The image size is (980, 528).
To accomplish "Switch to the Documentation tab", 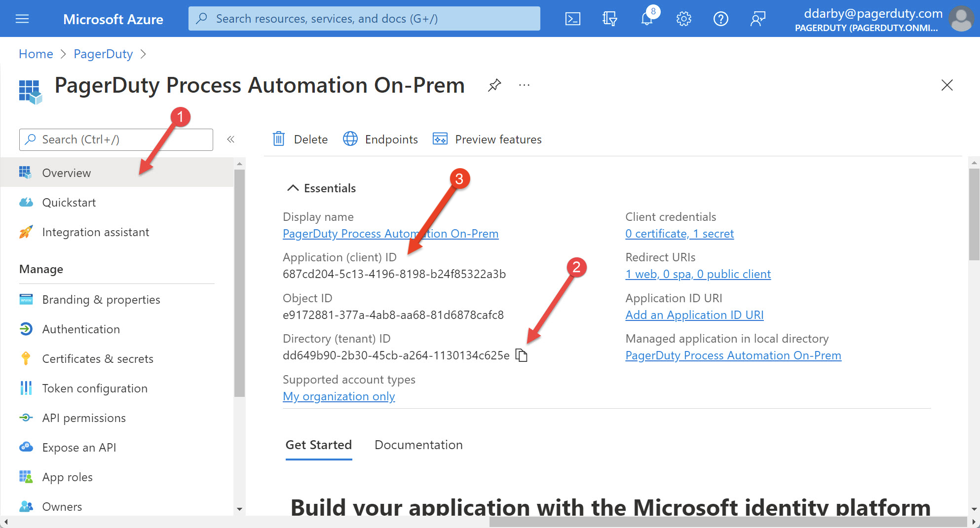I will 418,445.
